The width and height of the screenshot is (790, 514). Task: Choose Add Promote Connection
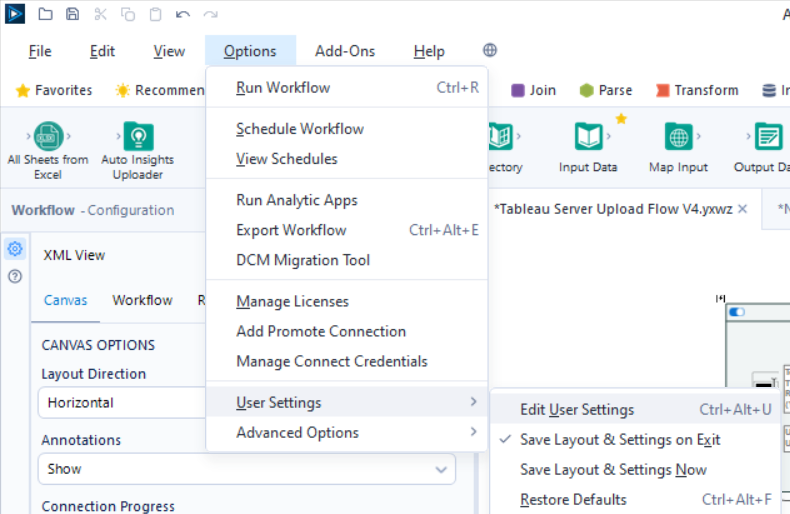pos(347,332)
